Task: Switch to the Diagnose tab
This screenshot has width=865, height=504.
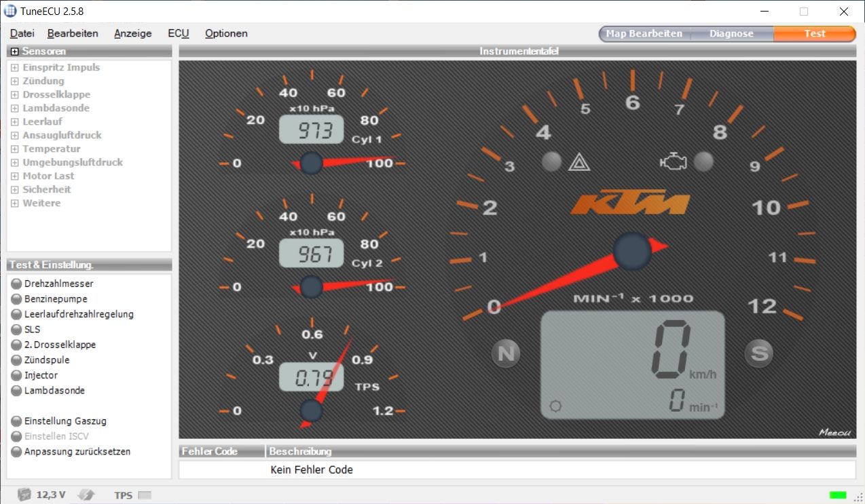Action: click(731, 33)
